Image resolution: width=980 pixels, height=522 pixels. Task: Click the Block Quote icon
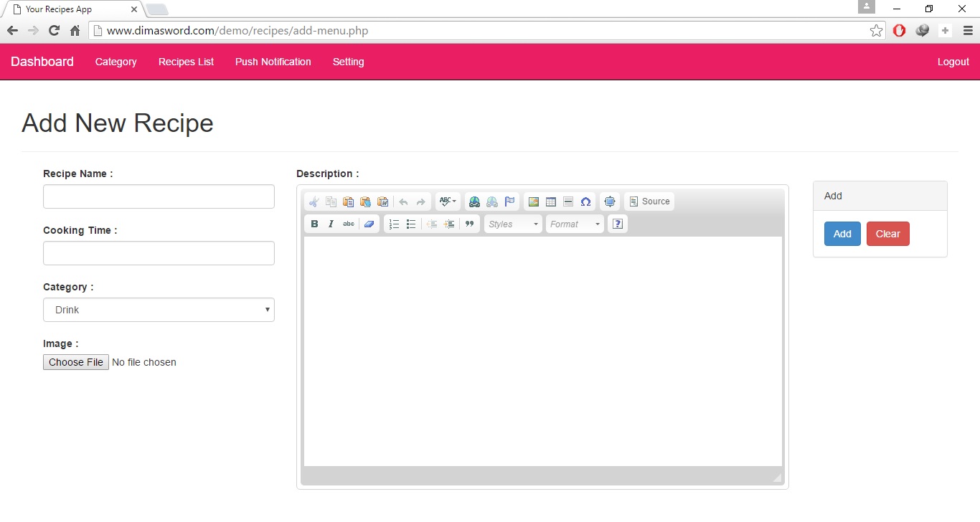pyautogui.click(x=469, y=224)
